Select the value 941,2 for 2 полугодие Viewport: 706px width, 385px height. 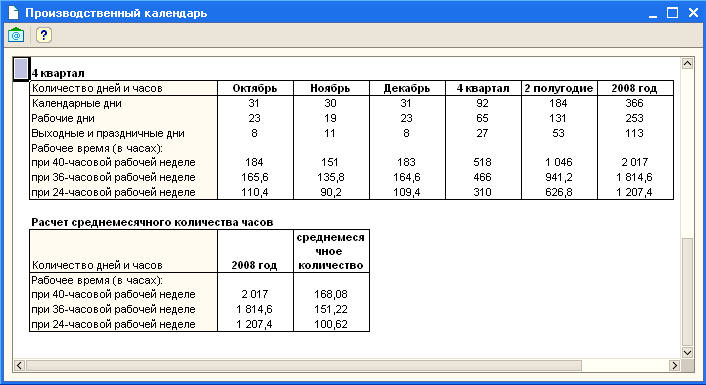point(558,177)
